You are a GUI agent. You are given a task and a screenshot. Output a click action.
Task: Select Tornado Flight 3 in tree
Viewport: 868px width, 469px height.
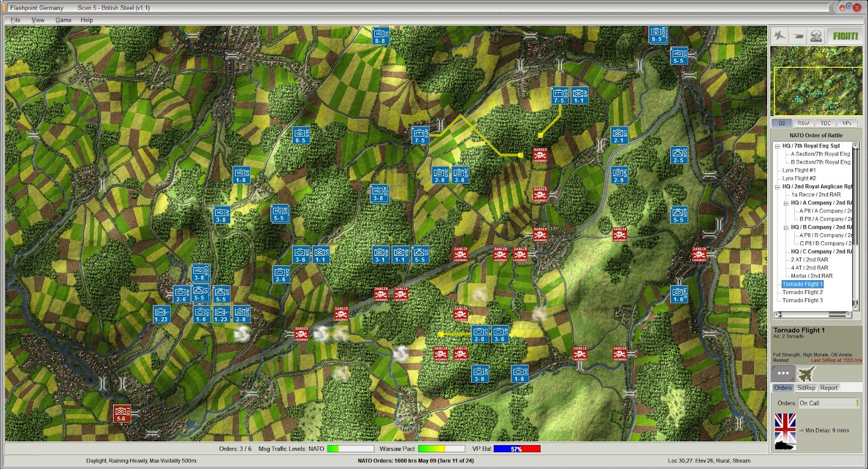click(x=802, y=300)
